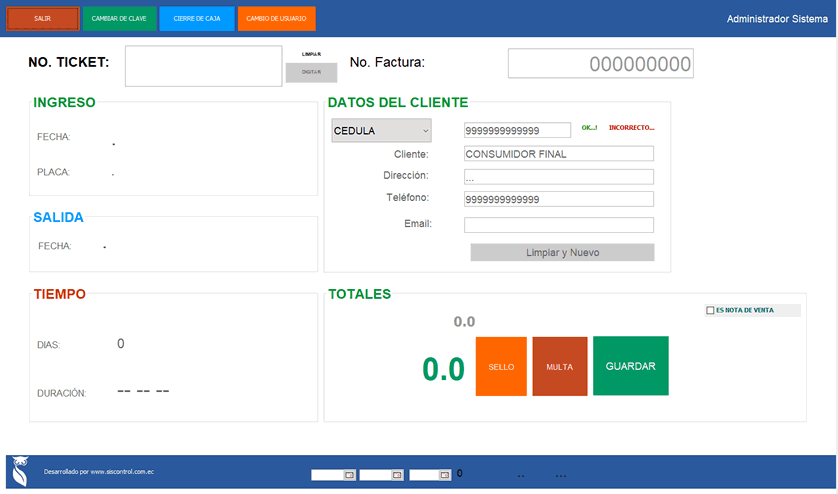
Task: Choose CAMBIO DE USUARIO in top bar
Action: point(276,18)
